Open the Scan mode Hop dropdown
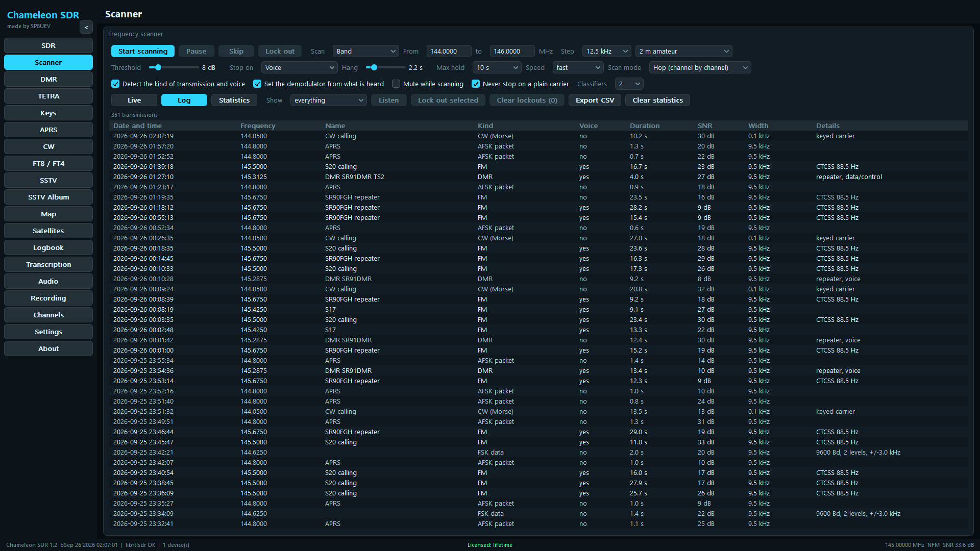980x551 pixels. click(x=700, y=68)
